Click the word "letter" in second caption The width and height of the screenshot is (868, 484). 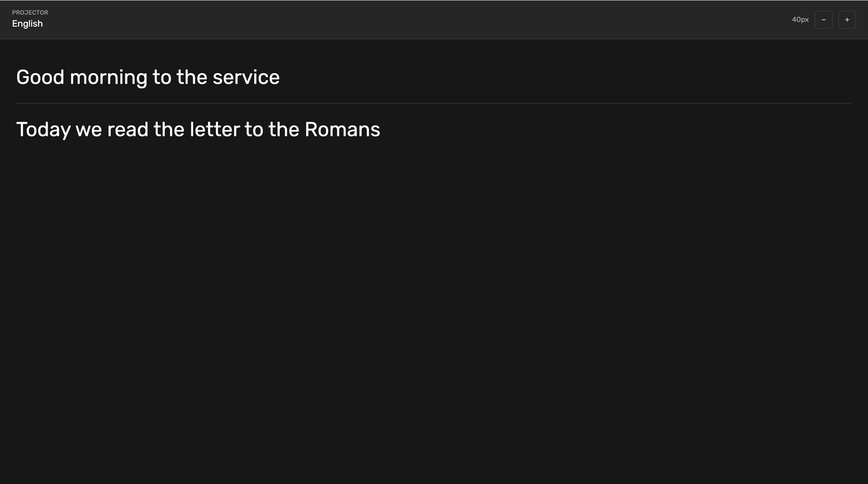coord(215,130)
